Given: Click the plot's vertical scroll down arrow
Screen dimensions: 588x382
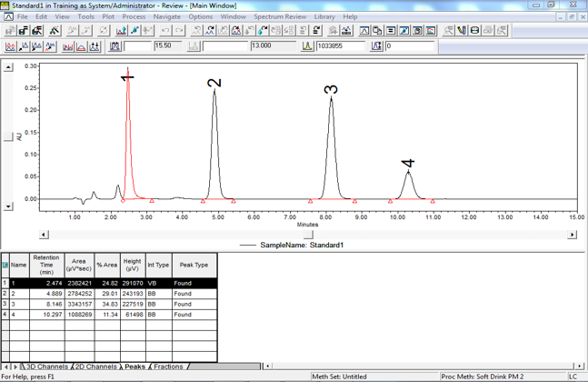Looking at the screenshot, I should point(8,206).
